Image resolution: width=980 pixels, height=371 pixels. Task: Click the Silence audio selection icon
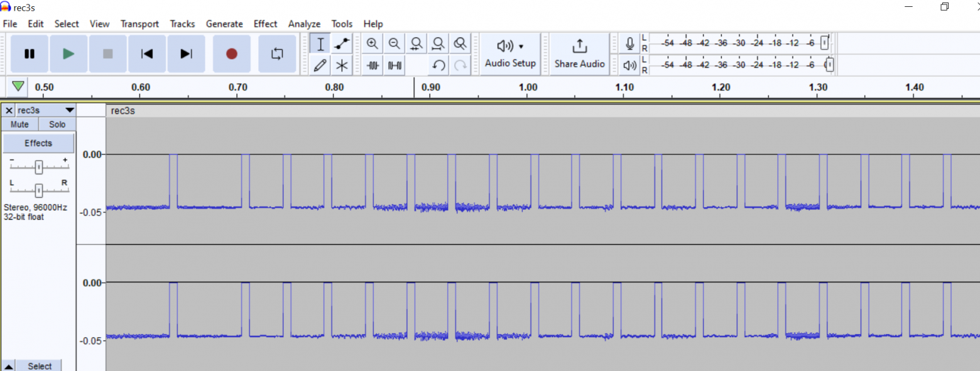(x=395, y=65)
